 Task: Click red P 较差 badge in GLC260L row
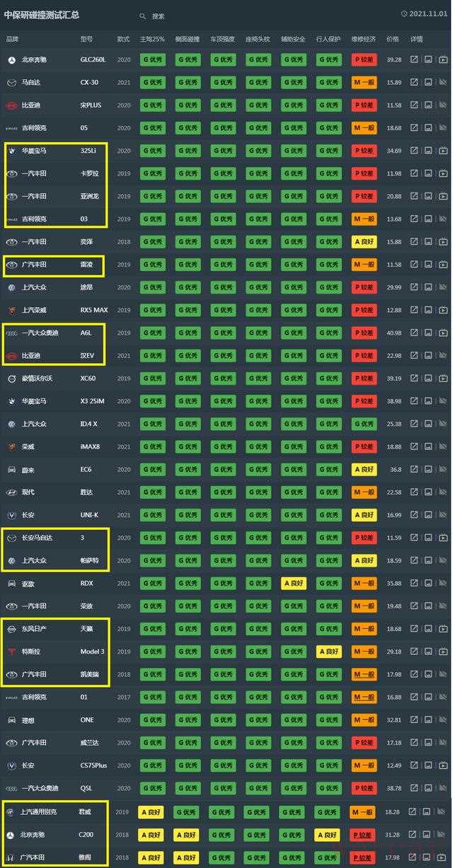pos(364,60)
